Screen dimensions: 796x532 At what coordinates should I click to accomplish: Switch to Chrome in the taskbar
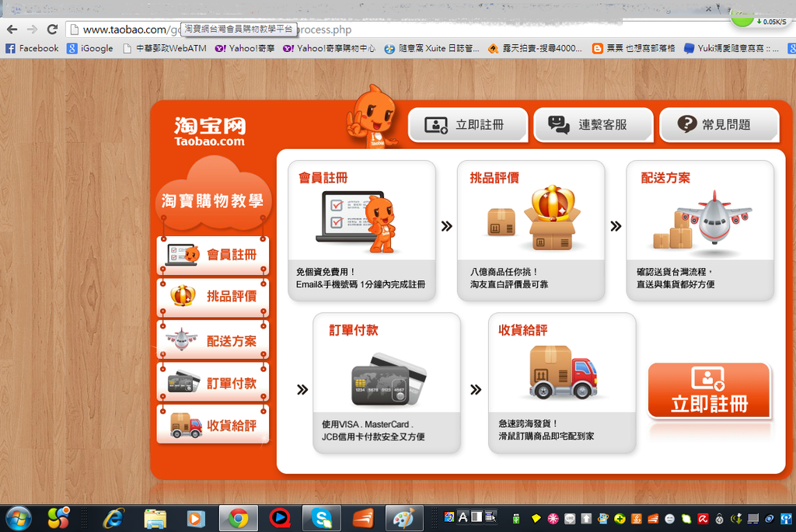pyautogui.click(x=238, y=519)
